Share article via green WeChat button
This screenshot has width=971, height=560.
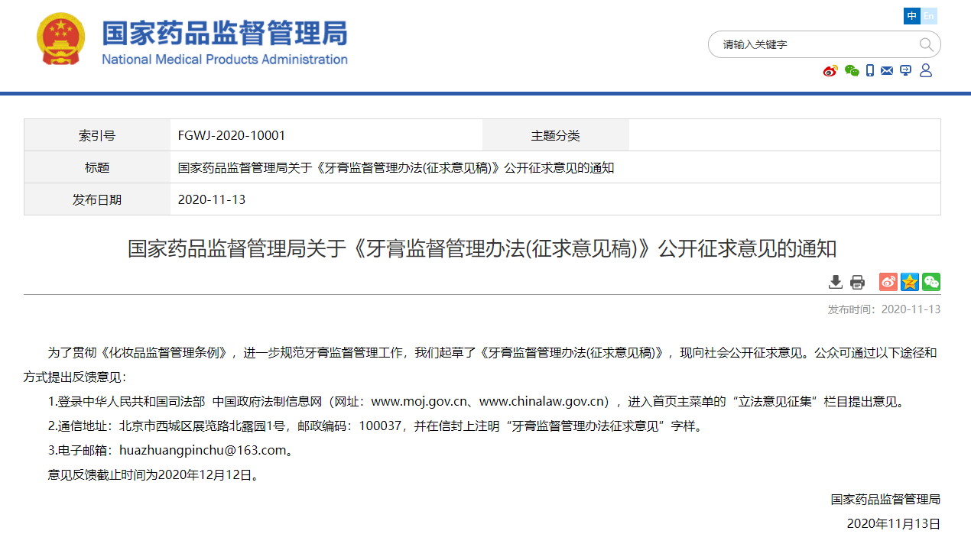930,282
